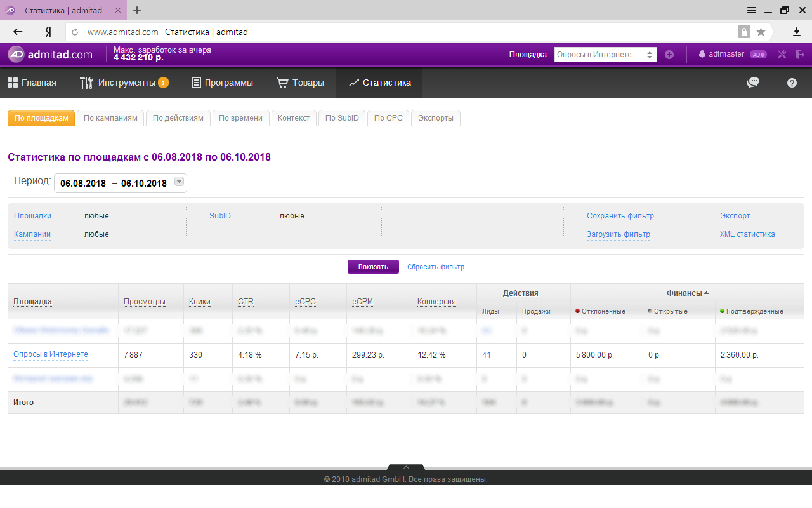Click the Экспорт link
812x508 pixels.
[735, 216]
